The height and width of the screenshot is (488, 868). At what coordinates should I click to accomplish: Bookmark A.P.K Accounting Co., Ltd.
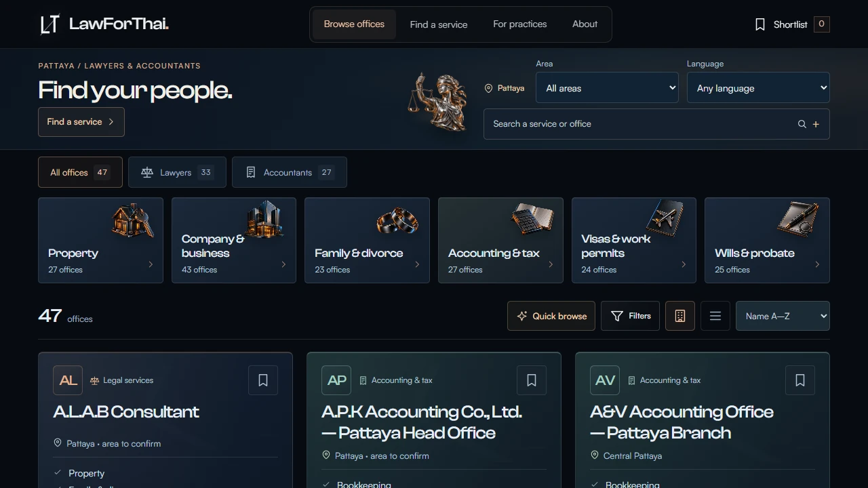(x=532, y=380)
